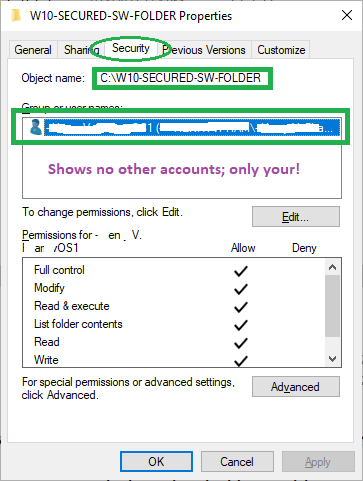Go to the Previous Versions tab
This screenshot has height=481, width=363.
point(204,50)
